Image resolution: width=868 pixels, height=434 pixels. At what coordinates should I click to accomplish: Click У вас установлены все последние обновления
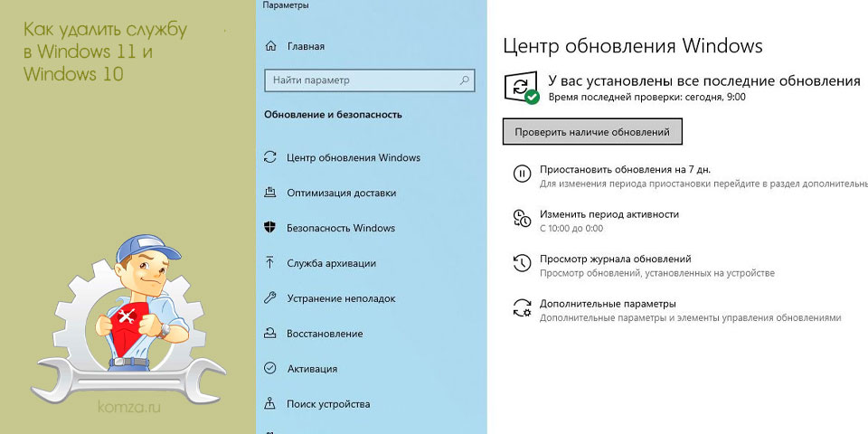click(x=704, y=80)
